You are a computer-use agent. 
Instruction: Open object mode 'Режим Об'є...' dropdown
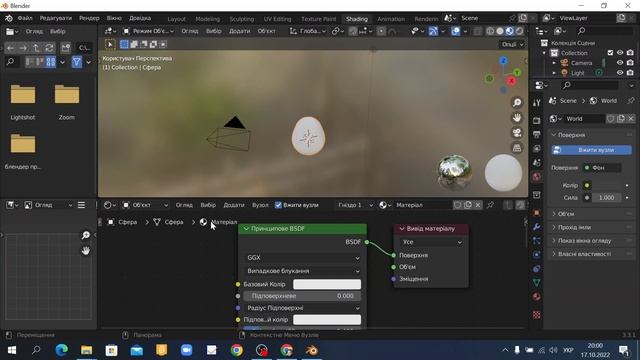click(x=149, y=31)
